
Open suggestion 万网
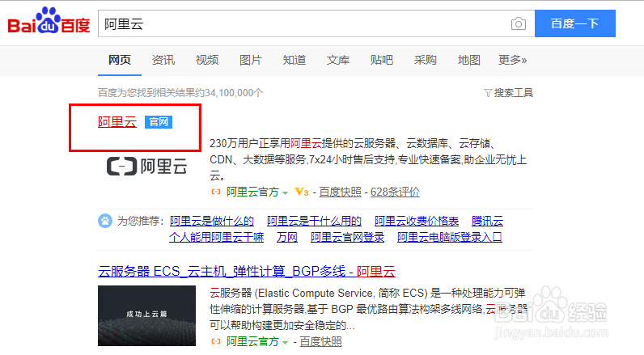[x=287, y=237]
